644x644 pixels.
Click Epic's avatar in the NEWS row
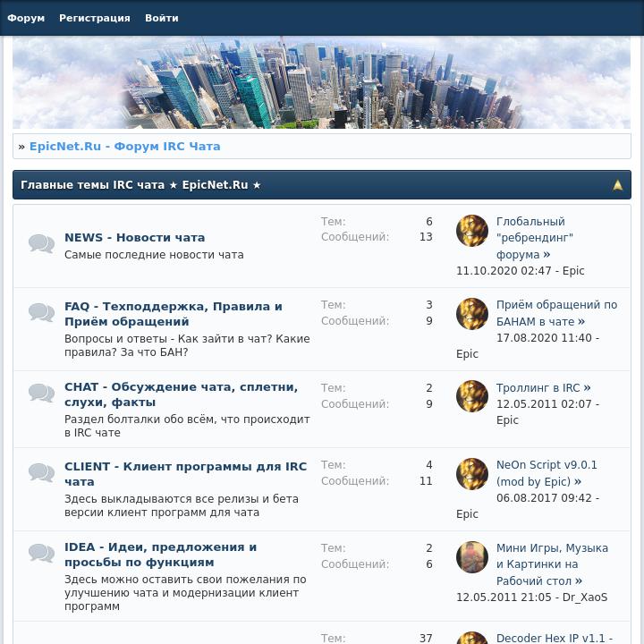472,231
